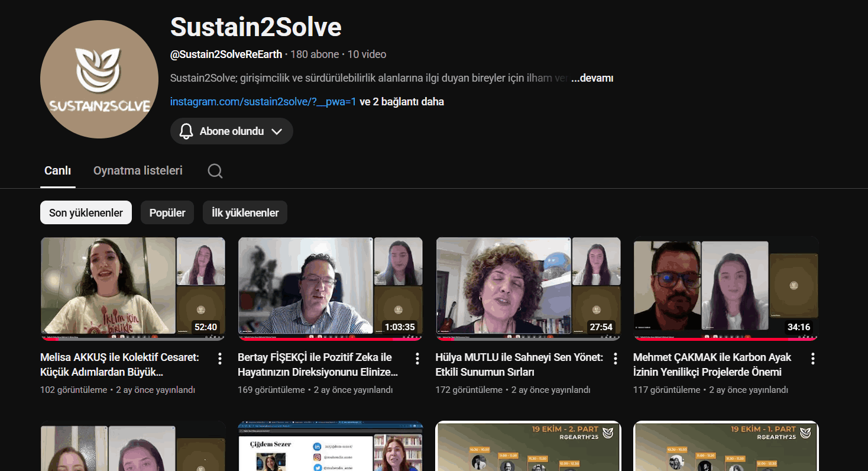The height and width of the screenshot is (471, 868).
Task: Switch to the Oynatma listeleri tab
Action: click(x=137, y=170)
